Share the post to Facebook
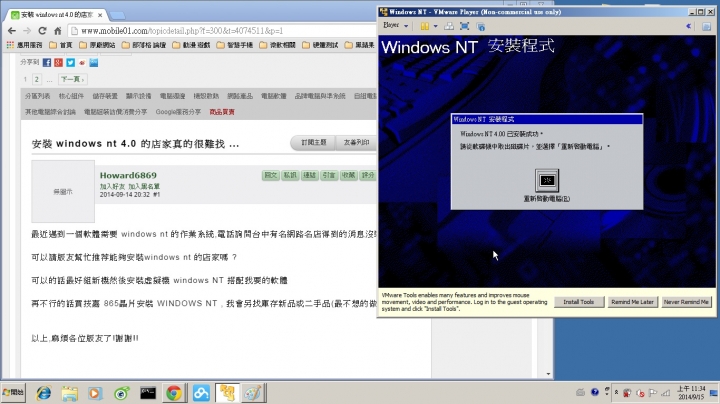The width and height of the screenshot is (720, 404). tap(47, 62)
